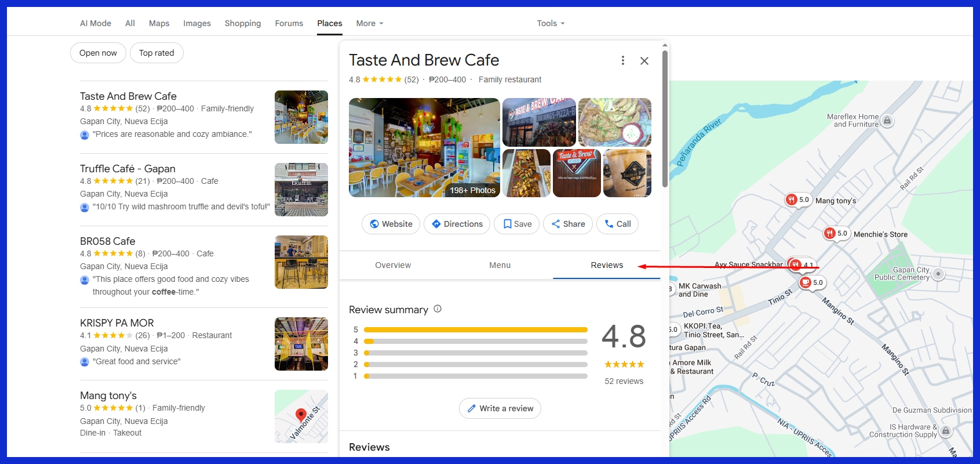Switch to the Menu tab
This screenshot has width=980, height=464.
[x=500, y=265]
